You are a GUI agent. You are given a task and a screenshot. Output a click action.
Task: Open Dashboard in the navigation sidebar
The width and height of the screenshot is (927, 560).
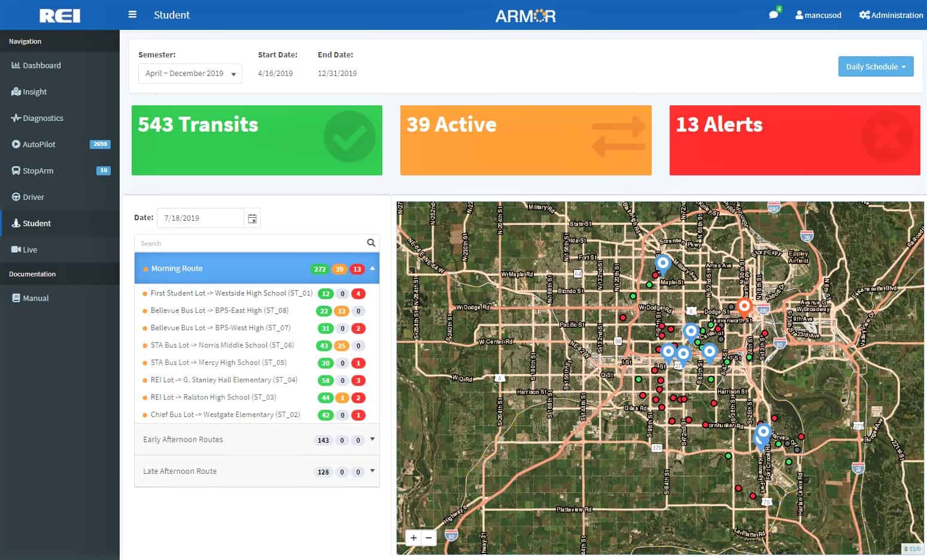pyautogui.click(x=41, y=65)
